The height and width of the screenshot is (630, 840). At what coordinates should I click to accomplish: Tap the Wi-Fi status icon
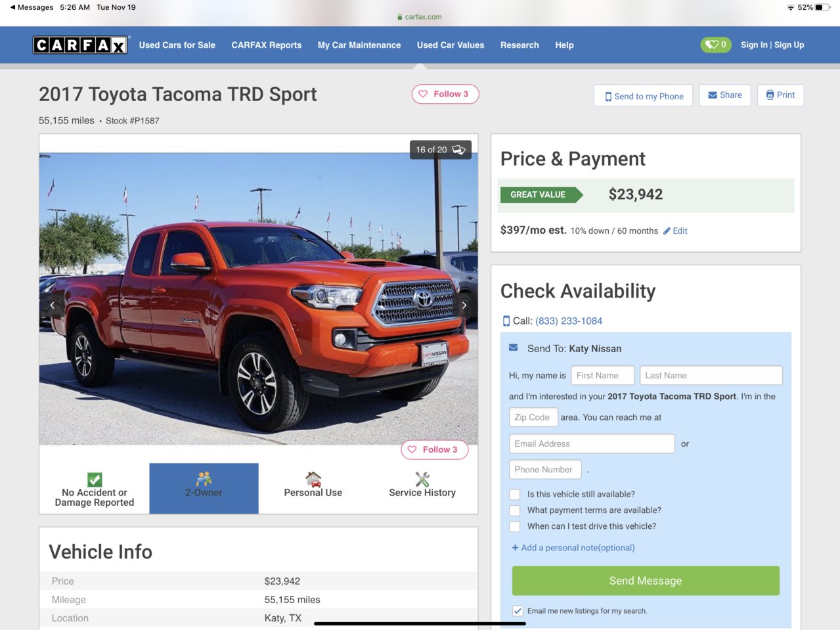790,7
